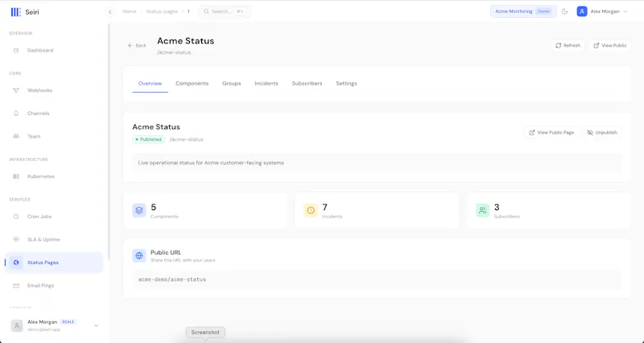Click the Email Pings envelope icon
The height and width of the screenshot is (343, 644).
tap(16, 286)
